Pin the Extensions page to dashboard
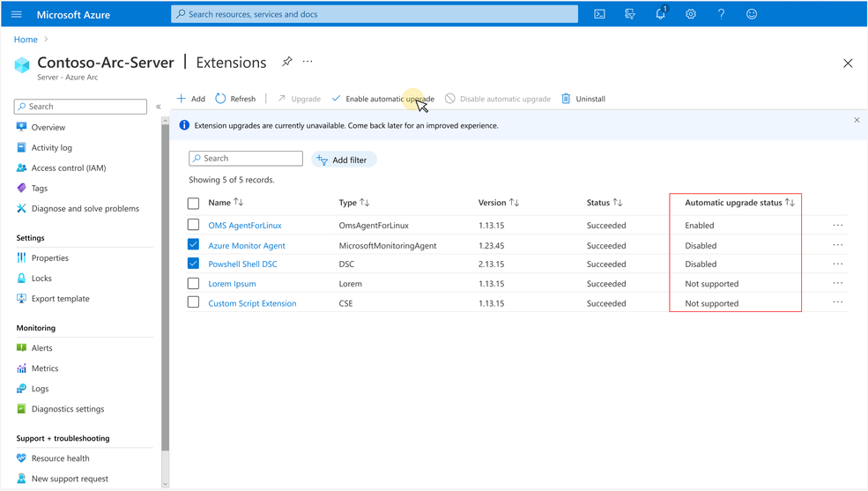868x491 pixels. pyautogui.click(x=286, y=62)
